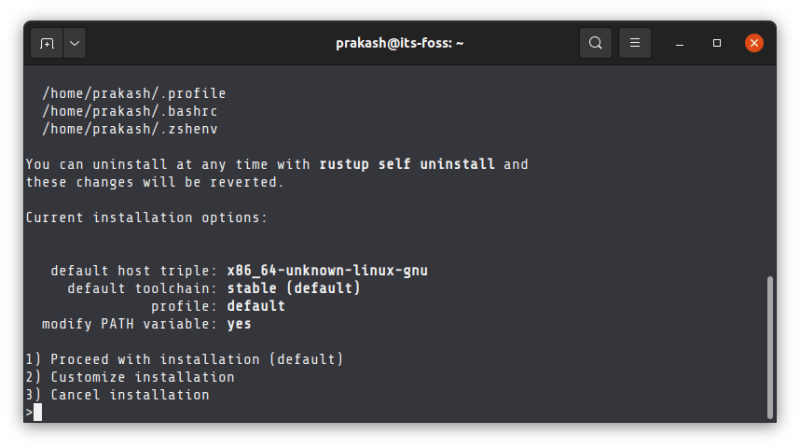Expand the new tab dropdown arrow
The width and height of the screenshot is (800, 448).
75,44
